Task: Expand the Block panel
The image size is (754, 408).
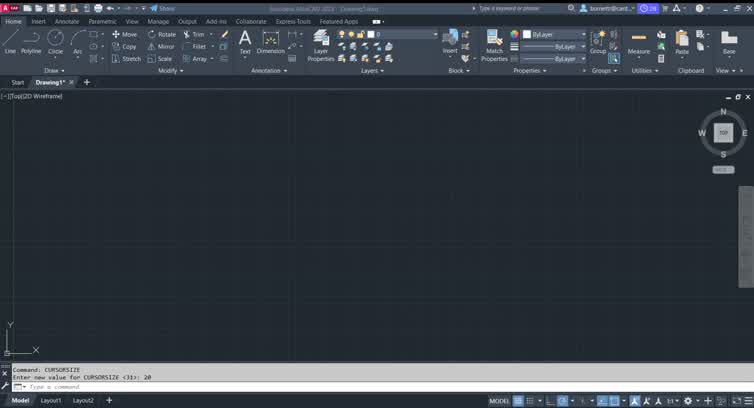Action: point(459,70)
